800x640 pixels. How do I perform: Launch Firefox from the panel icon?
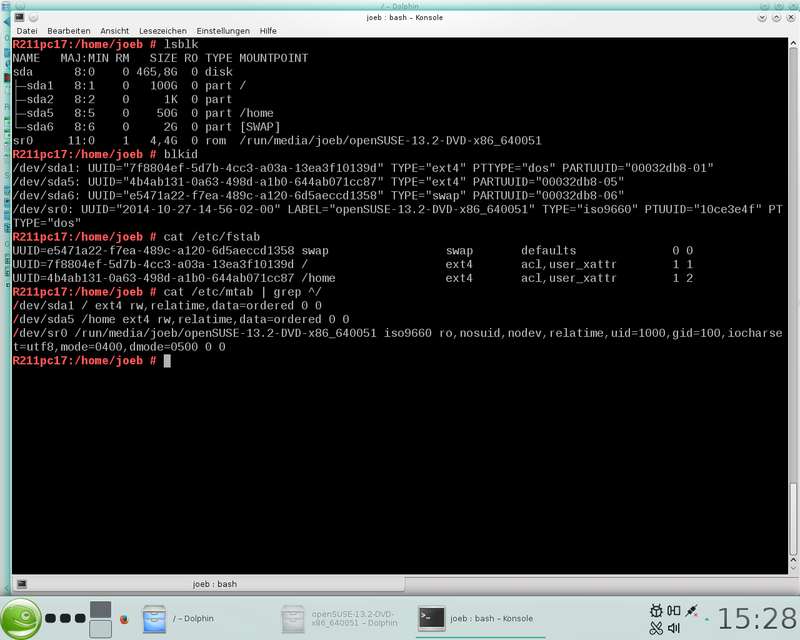[124, 619]
